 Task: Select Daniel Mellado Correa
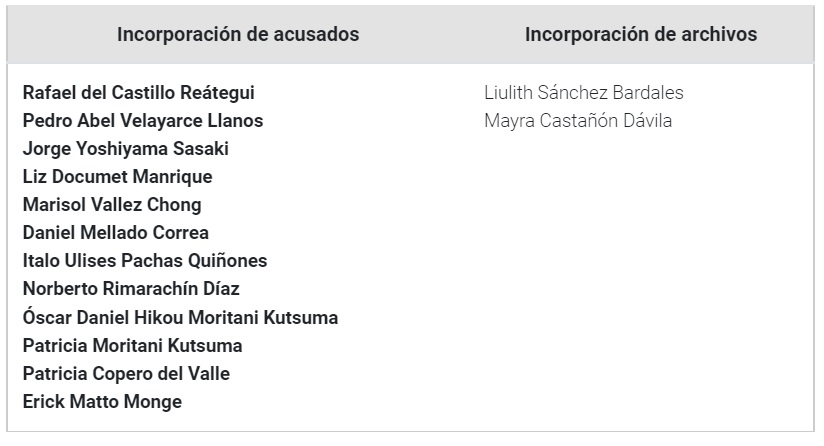[115, 233]
